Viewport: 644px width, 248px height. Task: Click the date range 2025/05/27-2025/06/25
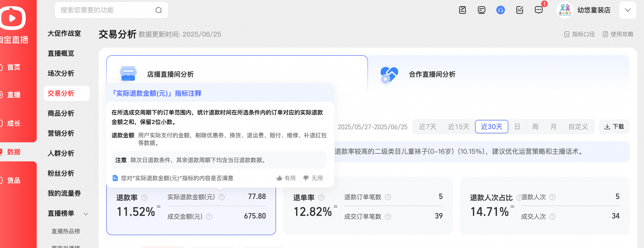coord(372,127)
